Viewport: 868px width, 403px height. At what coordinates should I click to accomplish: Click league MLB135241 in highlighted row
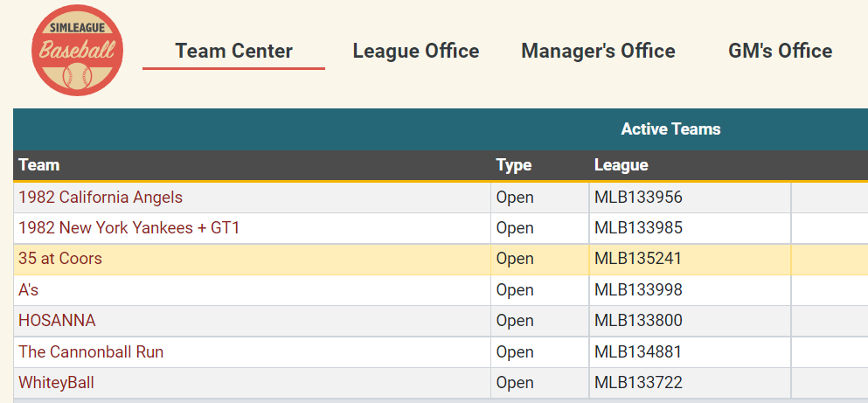(638, 259)
